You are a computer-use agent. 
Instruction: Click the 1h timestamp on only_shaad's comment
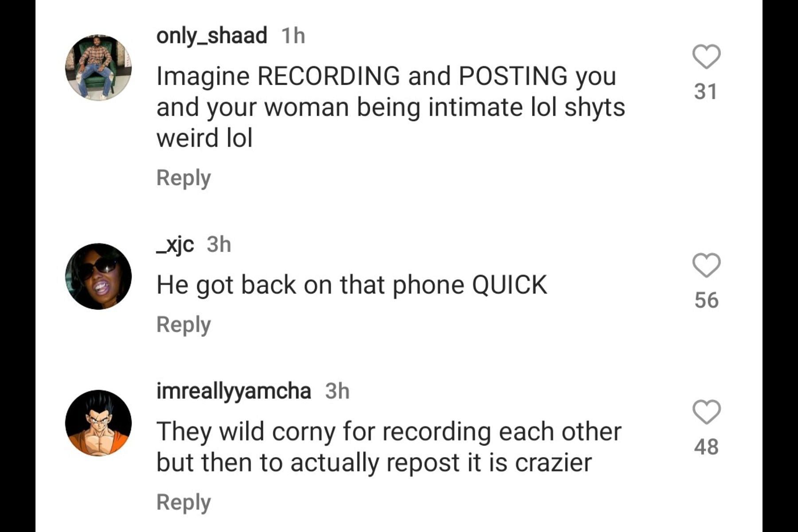tap(293, 35)
